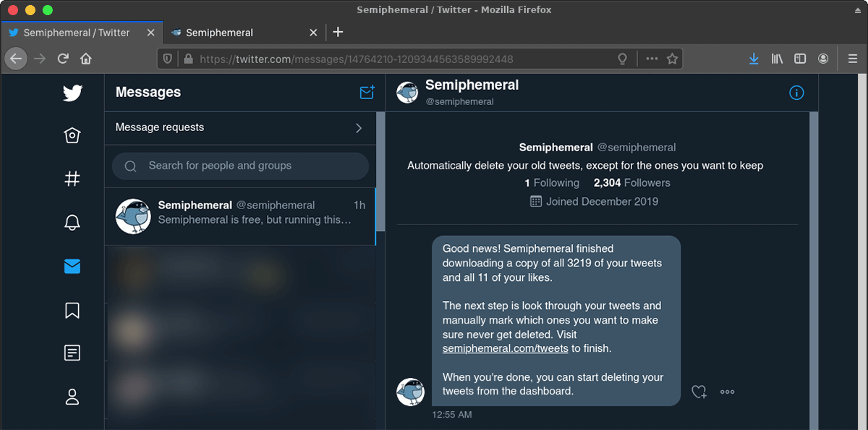This screenshot has height=430, width=868.
Task: Expand Message requests with the chevron
Action: (359, 128)
